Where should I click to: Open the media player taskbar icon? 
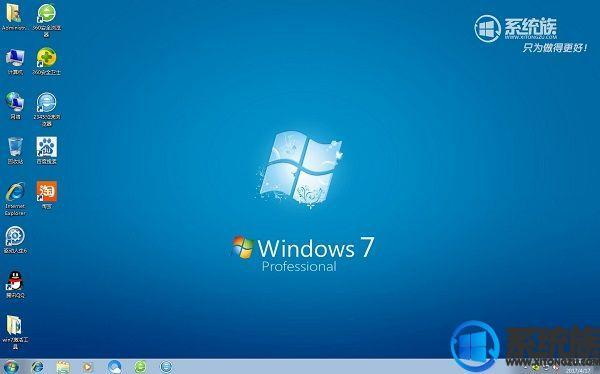(x=88, y=367)
